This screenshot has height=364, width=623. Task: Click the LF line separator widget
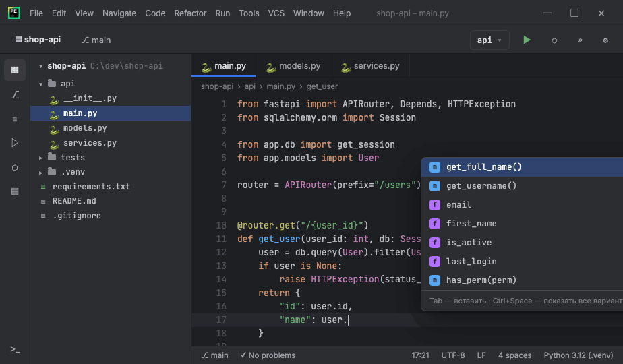pos(481,355)
